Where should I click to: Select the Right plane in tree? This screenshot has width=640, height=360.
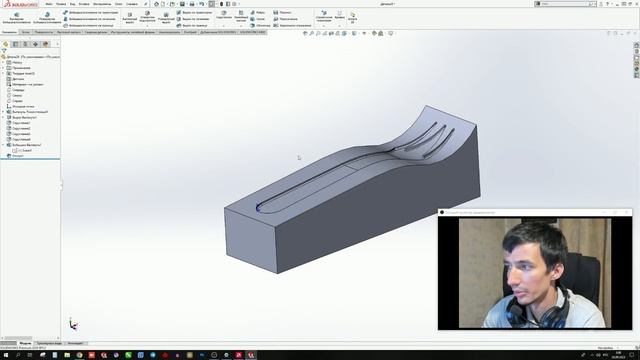click(x=15, y=101)
